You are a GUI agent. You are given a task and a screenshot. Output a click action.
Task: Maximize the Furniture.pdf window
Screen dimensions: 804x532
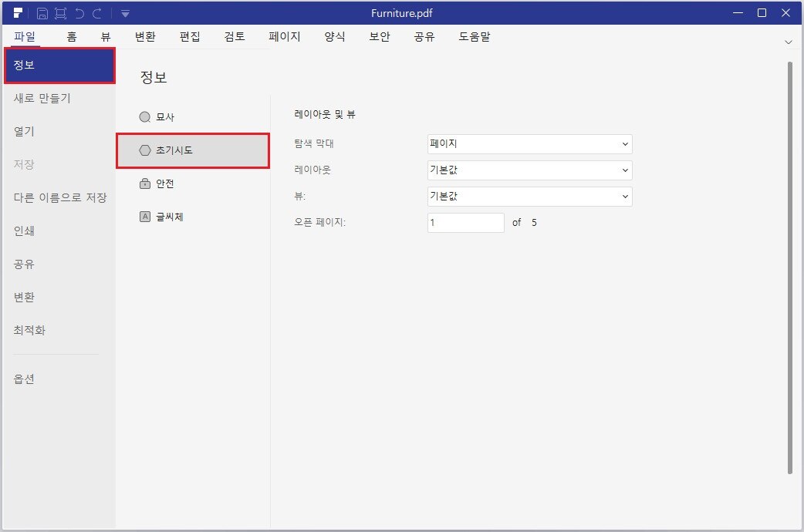tap(762, 13)
